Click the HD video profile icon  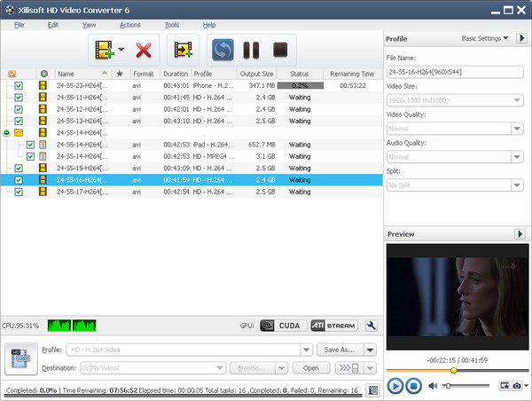(21, 359)
